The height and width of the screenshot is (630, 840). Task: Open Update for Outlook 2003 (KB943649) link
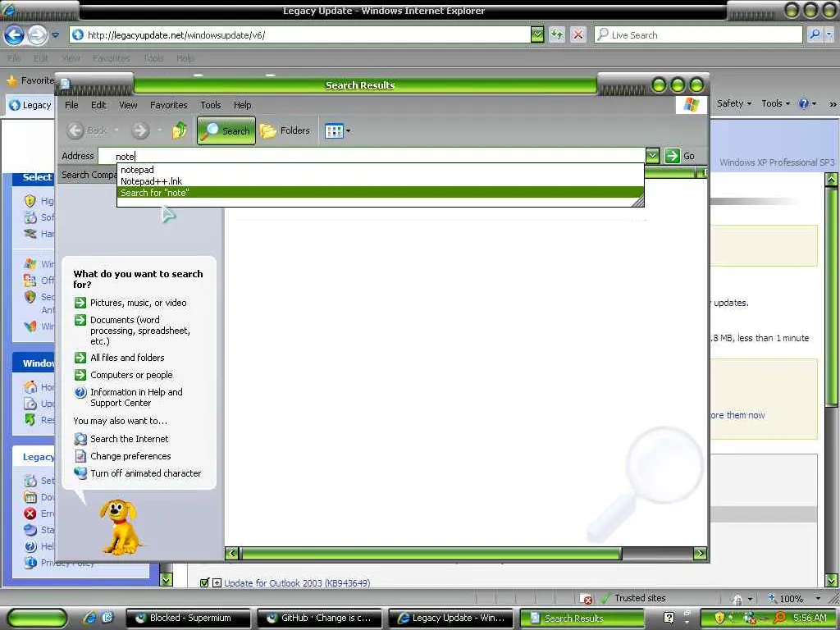(x=297, y=583)
